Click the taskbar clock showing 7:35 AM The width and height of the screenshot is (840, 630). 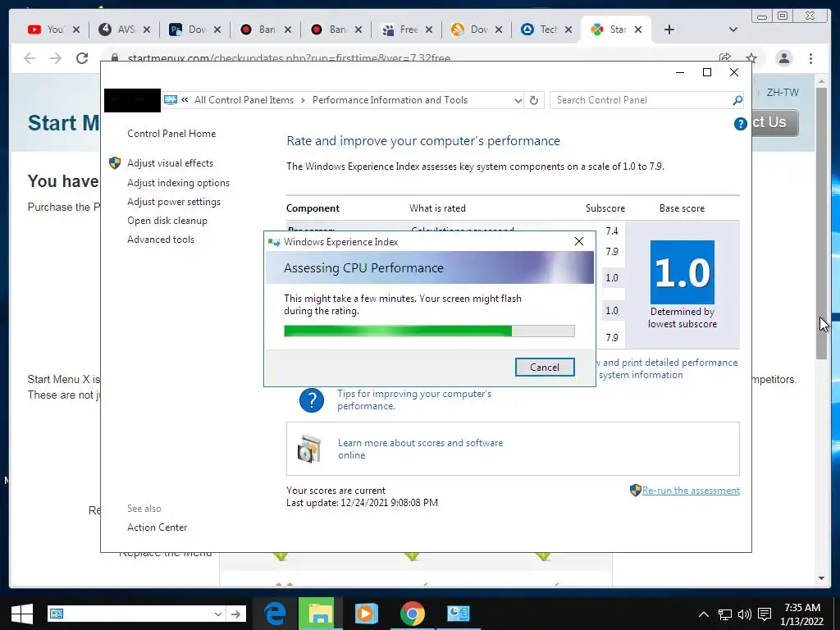coord(802,614)
